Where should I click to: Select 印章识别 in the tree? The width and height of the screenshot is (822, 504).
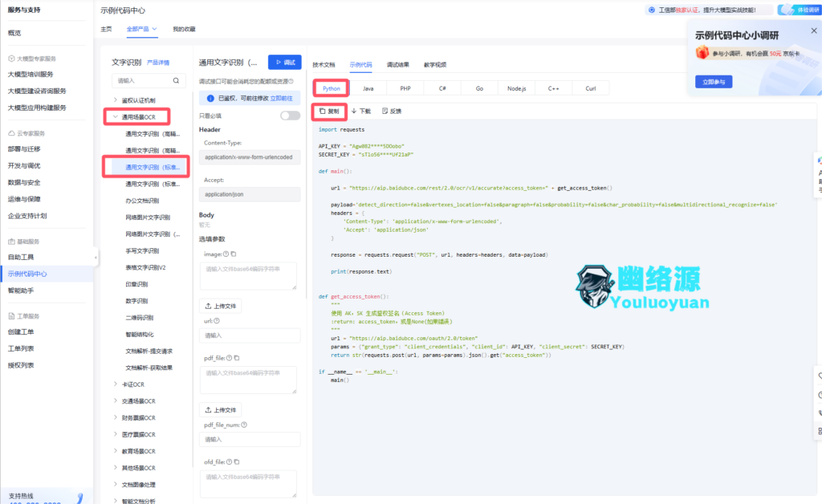tap(136, 284)
